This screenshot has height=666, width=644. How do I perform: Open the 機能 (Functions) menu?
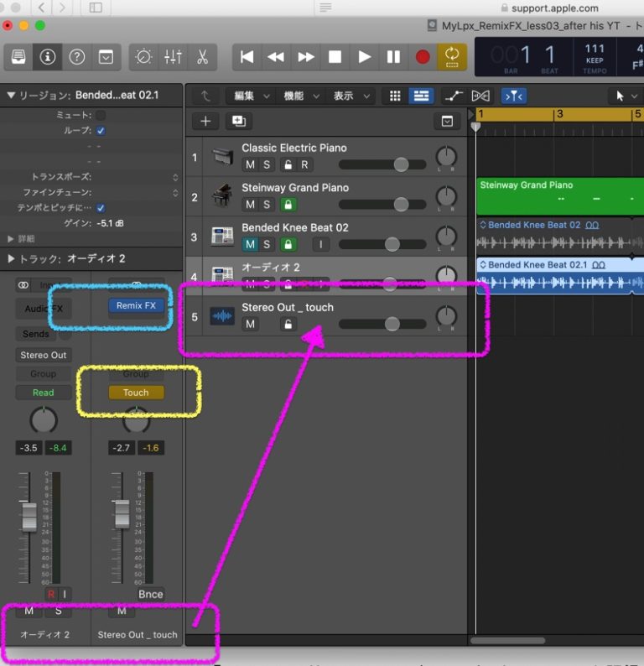(301, 96)
